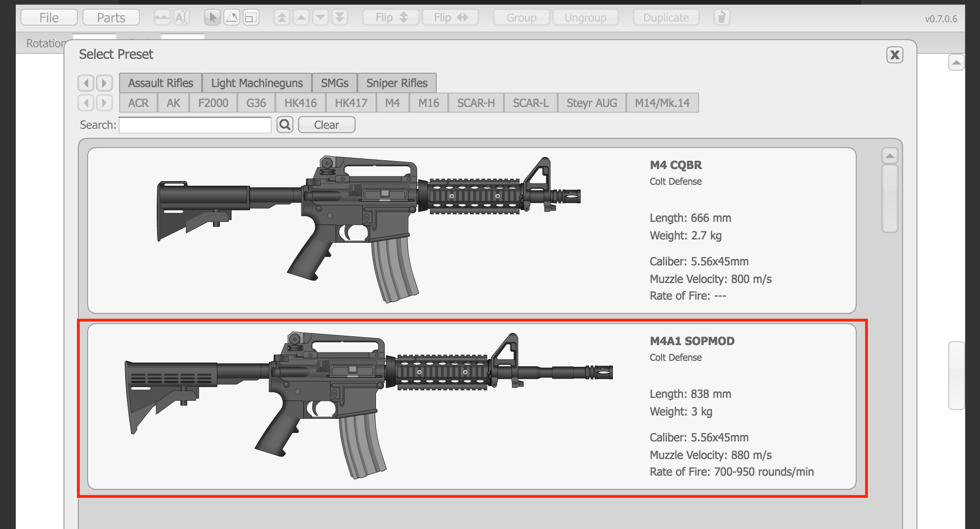Filter presets by HK416

pyautogui.click(x=300, y=103)
